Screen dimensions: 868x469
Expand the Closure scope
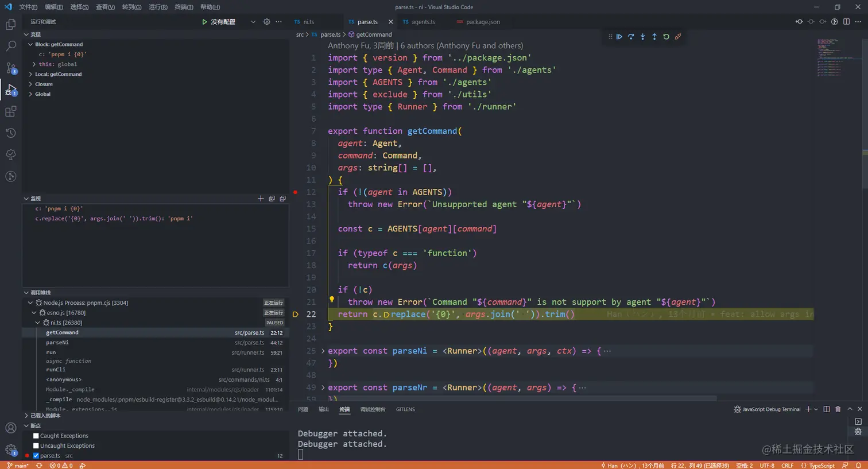(x=30, y=84)
